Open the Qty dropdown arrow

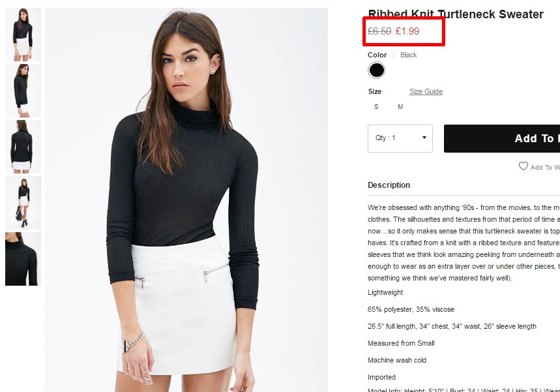point(424,138)
